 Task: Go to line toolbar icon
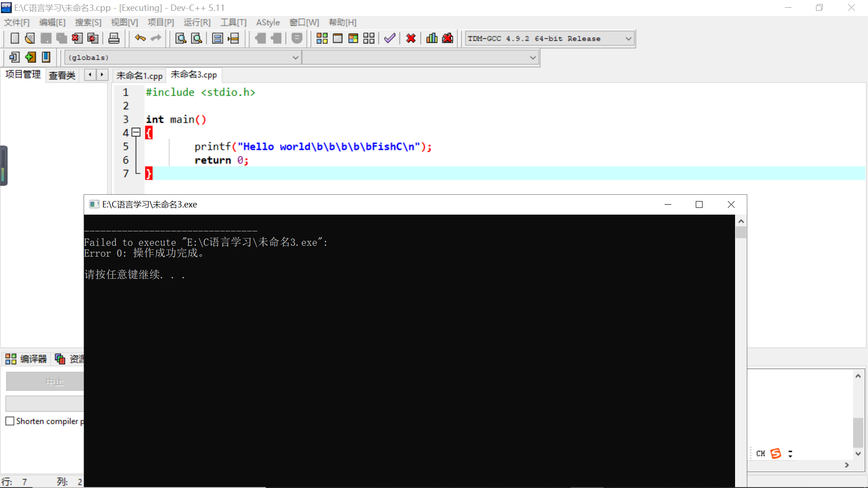[x=233, y=38]
